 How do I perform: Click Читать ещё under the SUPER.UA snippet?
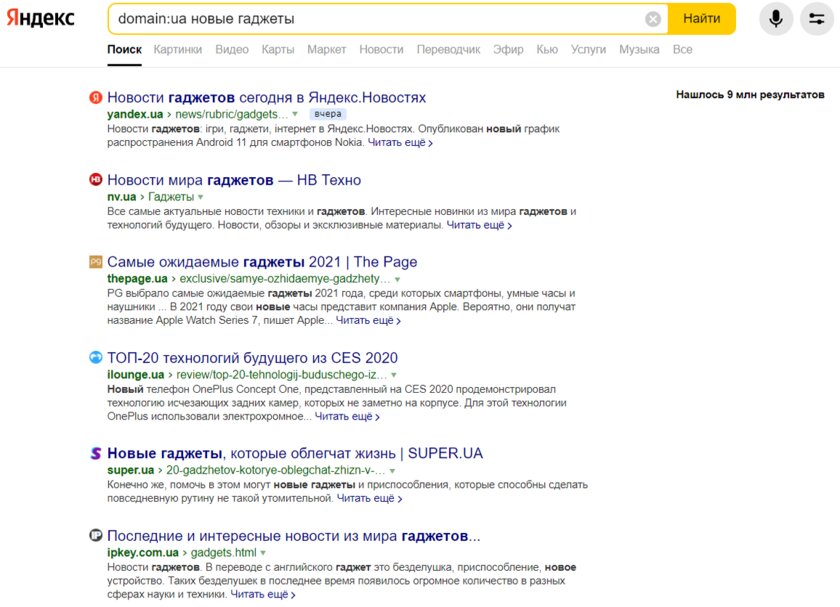click(x=369, y=498)
